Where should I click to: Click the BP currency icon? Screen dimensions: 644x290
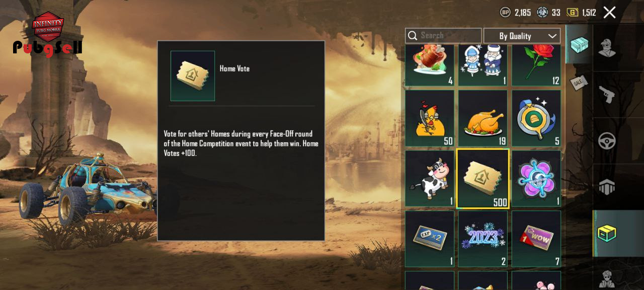click(x=505, y=13)
